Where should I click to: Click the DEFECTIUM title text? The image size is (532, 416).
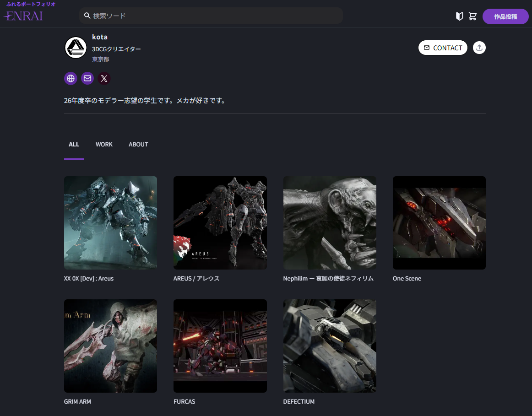click(x=299, y=401)
